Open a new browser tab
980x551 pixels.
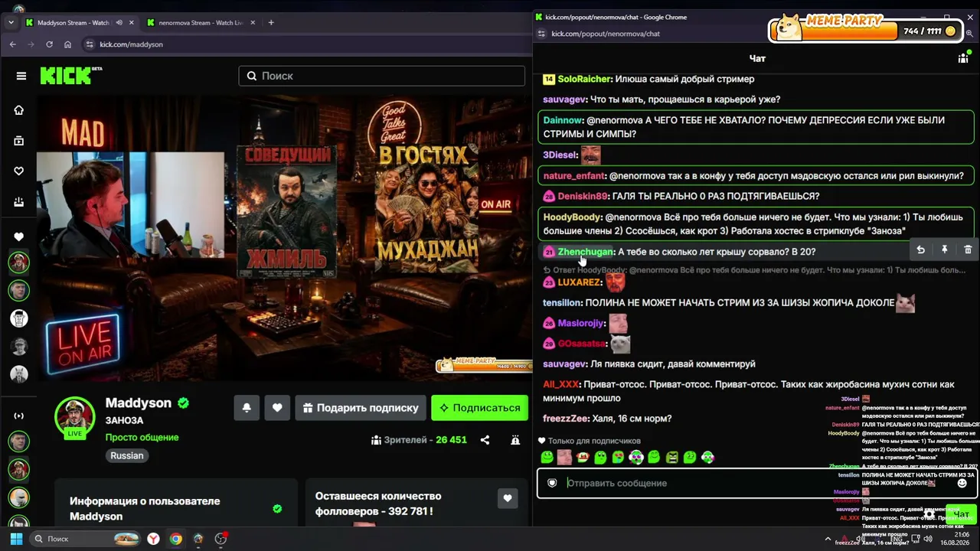(x=271, y=22)
